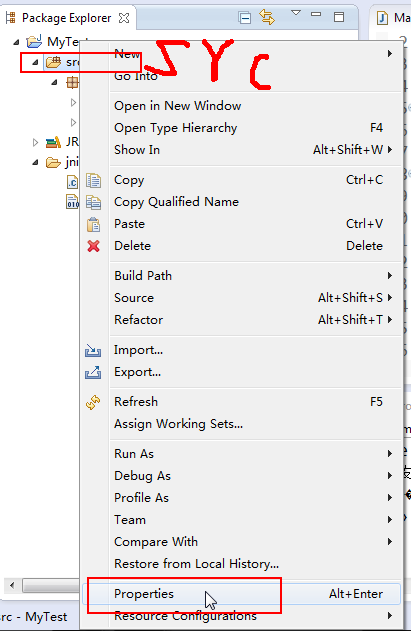Image resolution: width=411 pixels, height=631 pixels.
Task: Click the Refresh arrows icon
Action: coord(93,402)
